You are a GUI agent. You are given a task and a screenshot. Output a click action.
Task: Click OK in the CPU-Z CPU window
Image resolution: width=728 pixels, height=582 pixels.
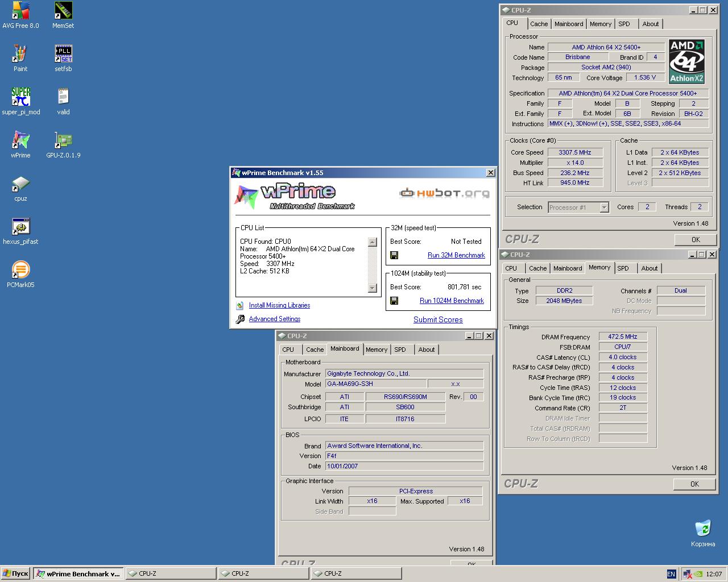(695, 239)
